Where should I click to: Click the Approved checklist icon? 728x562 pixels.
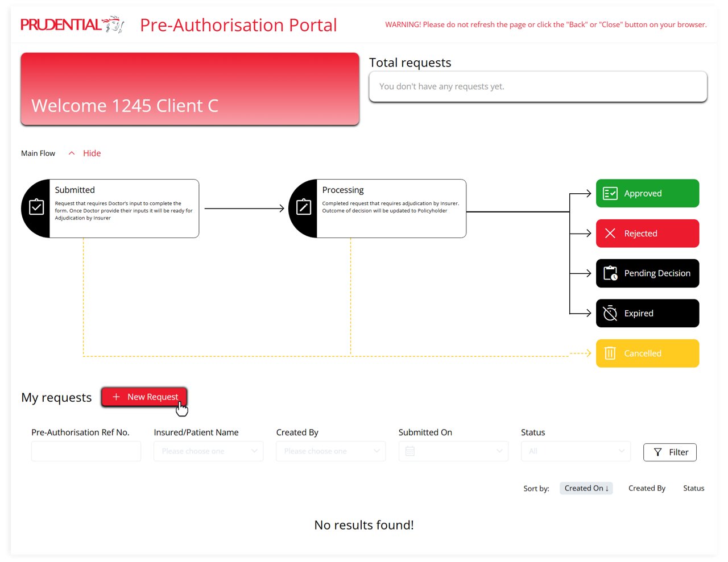pyautogui.click(x=610, y=194)
